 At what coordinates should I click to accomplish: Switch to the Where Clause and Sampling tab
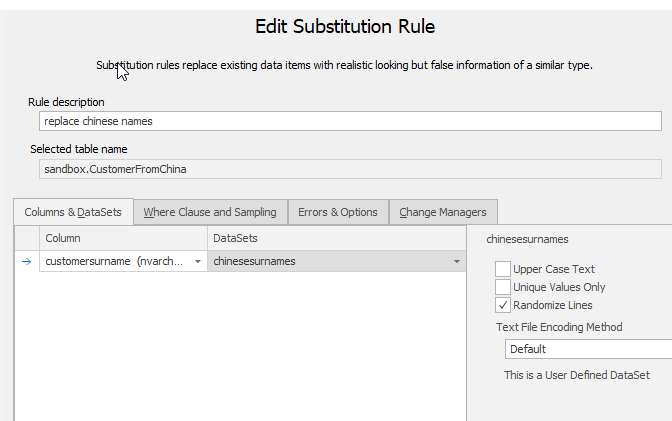point(209,212)
